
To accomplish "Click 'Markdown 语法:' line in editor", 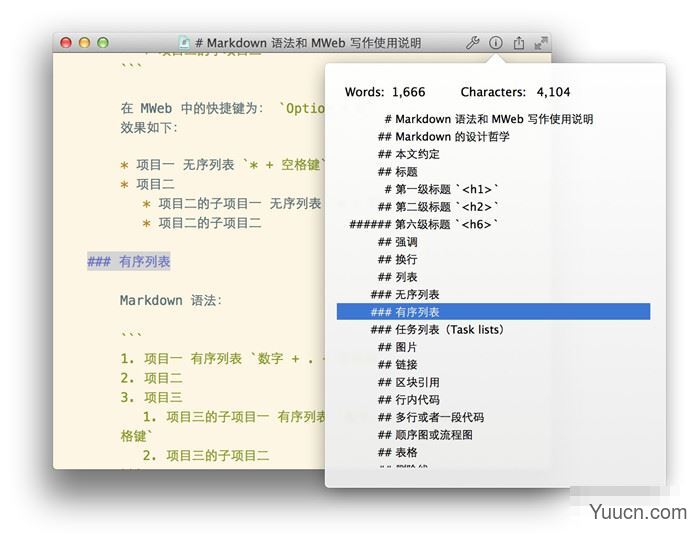I will [x=171, y=300].
